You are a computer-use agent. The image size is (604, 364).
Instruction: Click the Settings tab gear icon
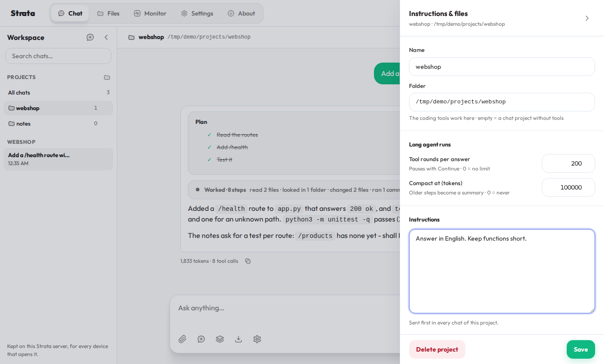[x=184, y=13]
